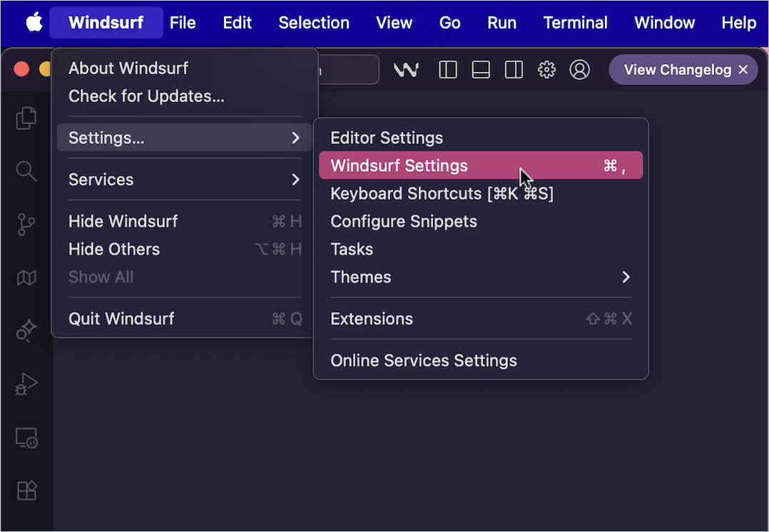Open the Explorer files icon in activity bar
The image size is (769, 532).
click(26, 118)
